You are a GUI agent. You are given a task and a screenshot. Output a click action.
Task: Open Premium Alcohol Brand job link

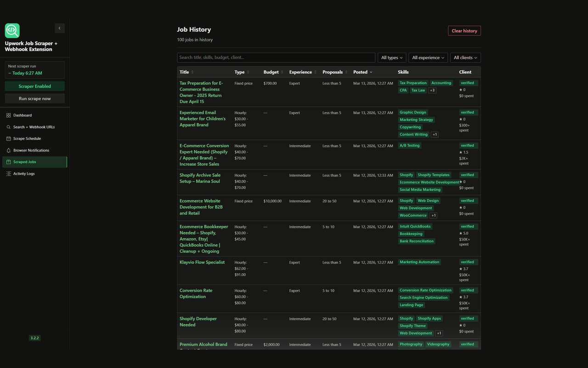point(204,345)
